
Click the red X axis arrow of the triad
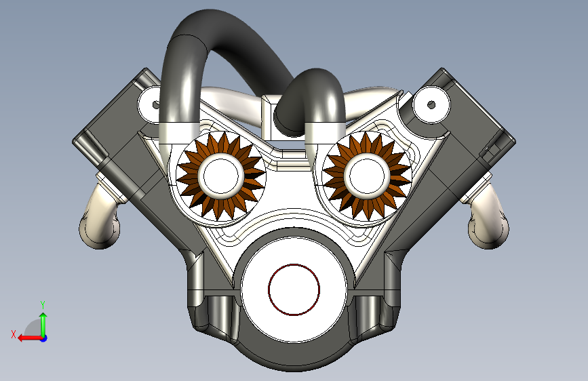pyautogui.click(x=29, y=338)
